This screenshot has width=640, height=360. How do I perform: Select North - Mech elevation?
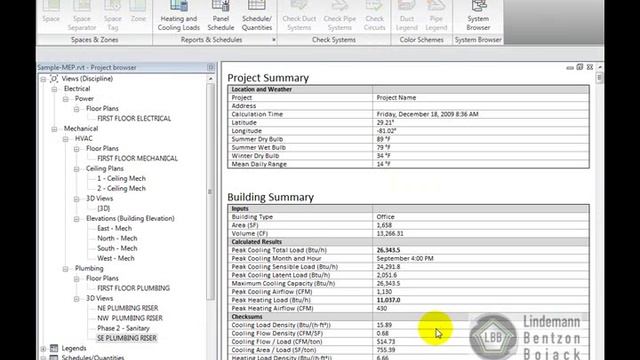[117, 238]
